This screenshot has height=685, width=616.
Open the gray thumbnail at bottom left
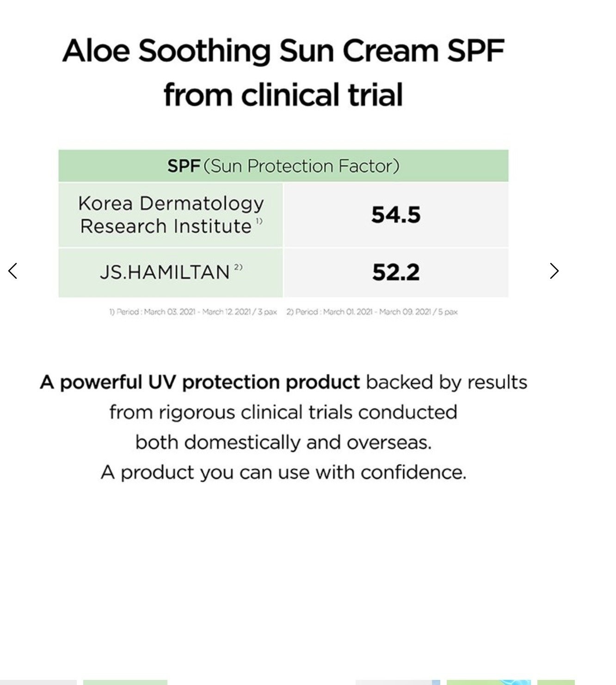tap(38, 682)
